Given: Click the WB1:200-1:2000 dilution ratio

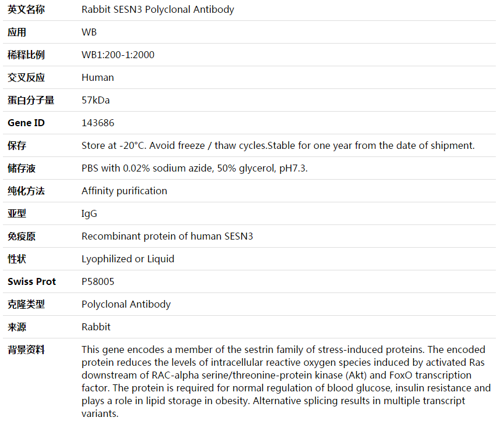Looking at the screenshot, I should click(118, 55).
